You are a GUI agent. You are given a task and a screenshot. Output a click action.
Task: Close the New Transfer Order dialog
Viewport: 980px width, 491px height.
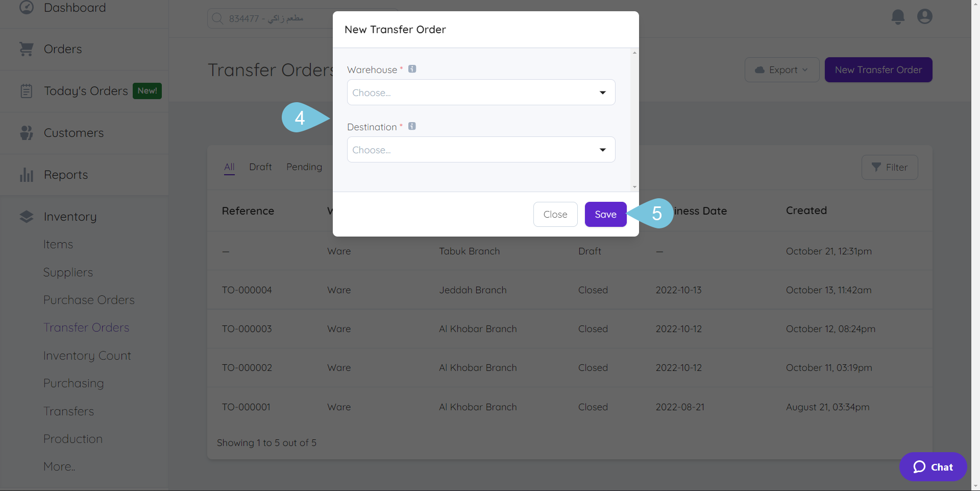[x=555, y=214]
